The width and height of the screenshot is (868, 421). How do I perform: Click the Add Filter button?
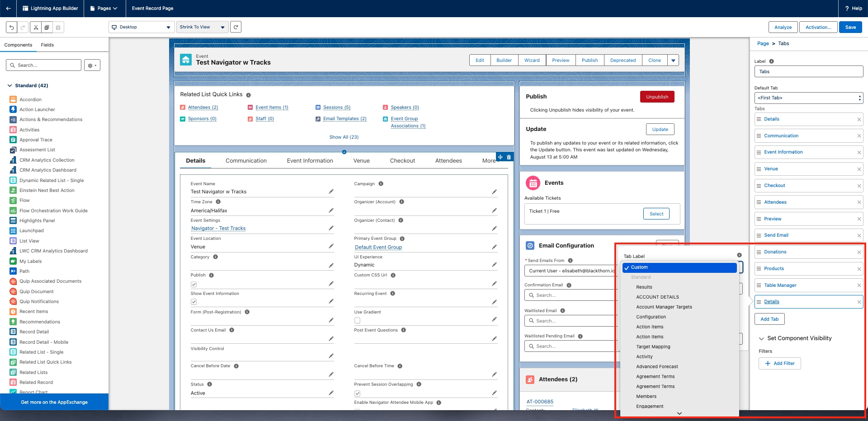click(x=780, y=363)
